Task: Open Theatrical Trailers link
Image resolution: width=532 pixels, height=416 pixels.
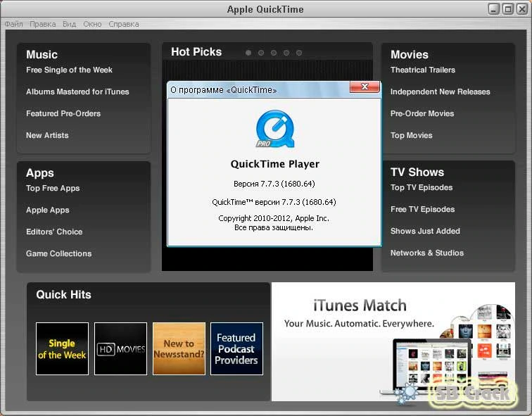Action: tap(423, 70)
